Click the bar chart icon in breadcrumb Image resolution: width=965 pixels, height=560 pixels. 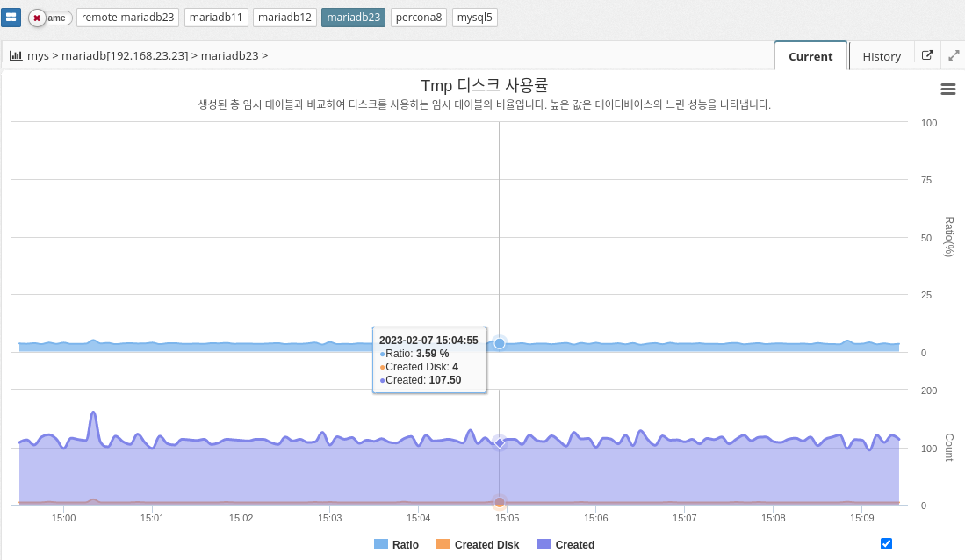tap(16, 55)
